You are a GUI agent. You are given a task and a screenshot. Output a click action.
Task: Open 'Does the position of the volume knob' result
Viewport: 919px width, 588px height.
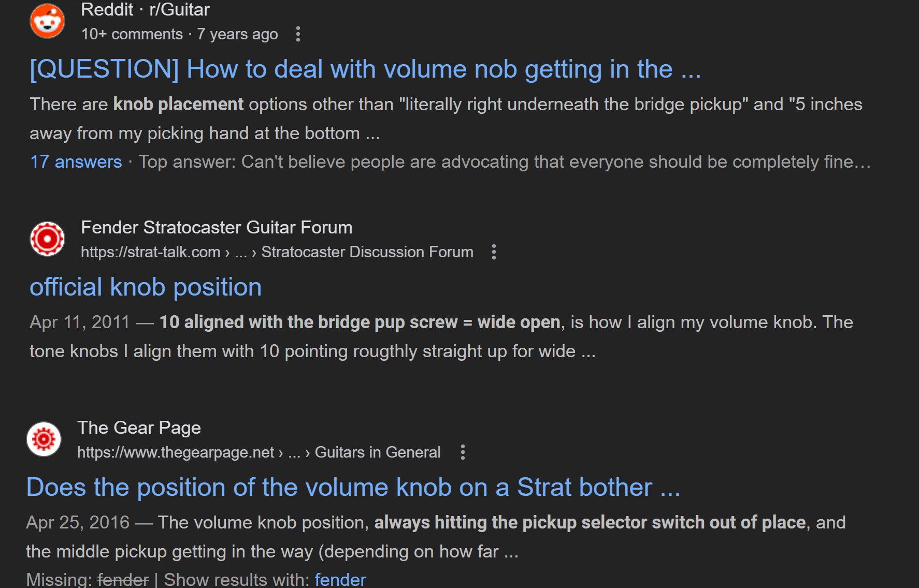(x=353, y=488)
